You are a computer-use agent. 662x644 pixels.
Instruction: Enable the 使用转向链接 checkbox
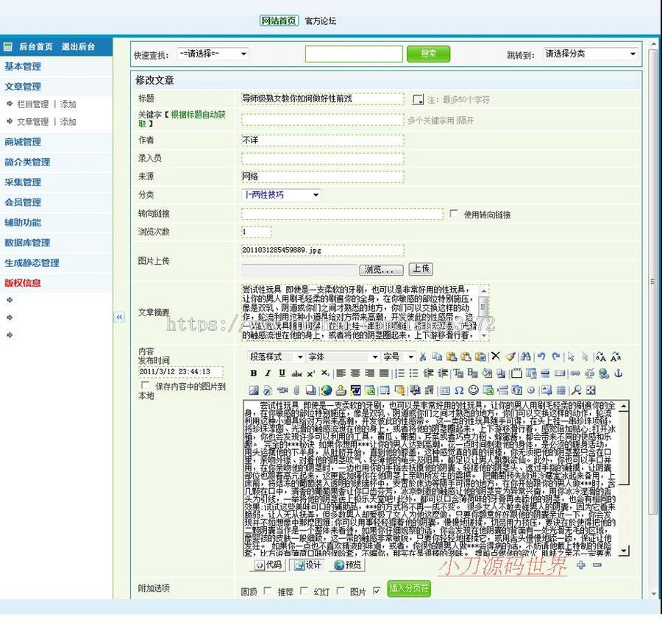(454, 214)
